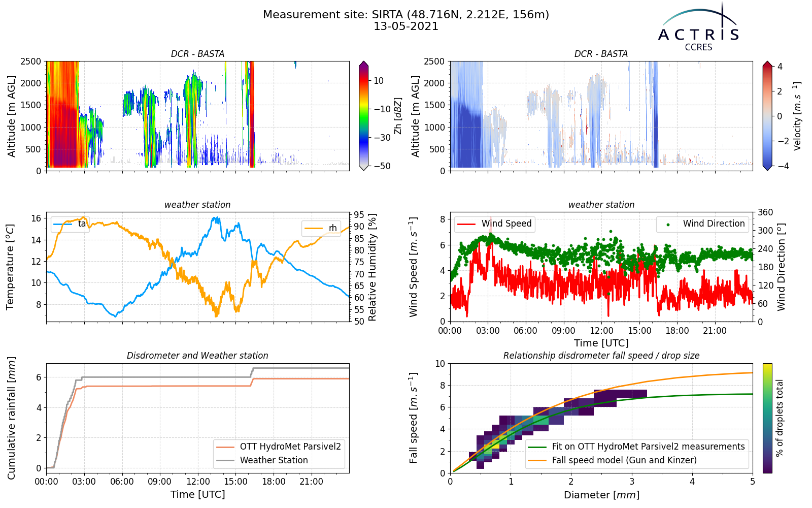Click the ACTRIS CCRES logo
The width and height of the screenshot is (812, 508).
698,26
